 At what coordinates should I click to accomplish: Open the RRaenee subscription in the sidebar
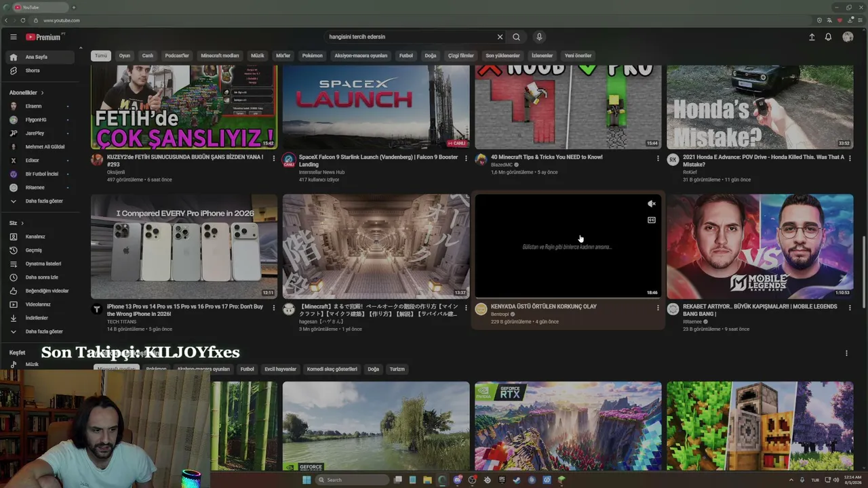[41, 188]
